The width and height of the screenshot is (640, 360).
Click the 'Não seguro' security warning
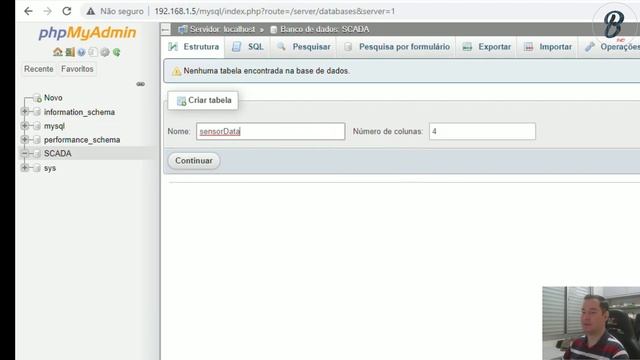click(115, 11)
